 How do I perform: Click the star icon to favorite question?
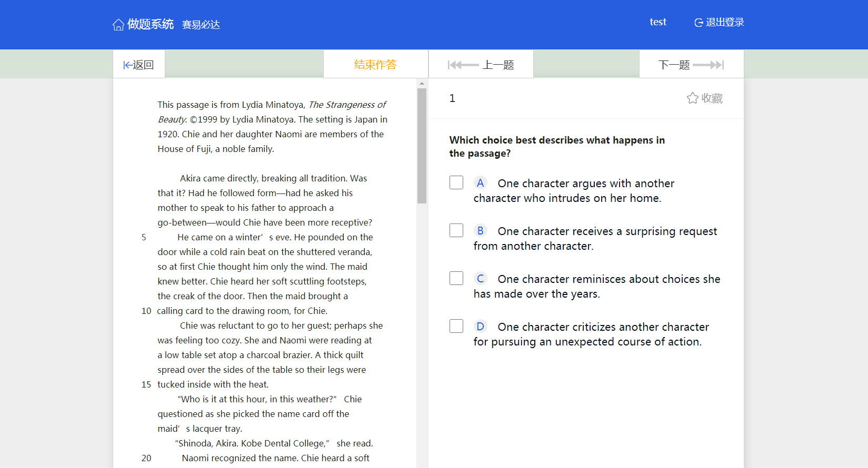point(692,98)
